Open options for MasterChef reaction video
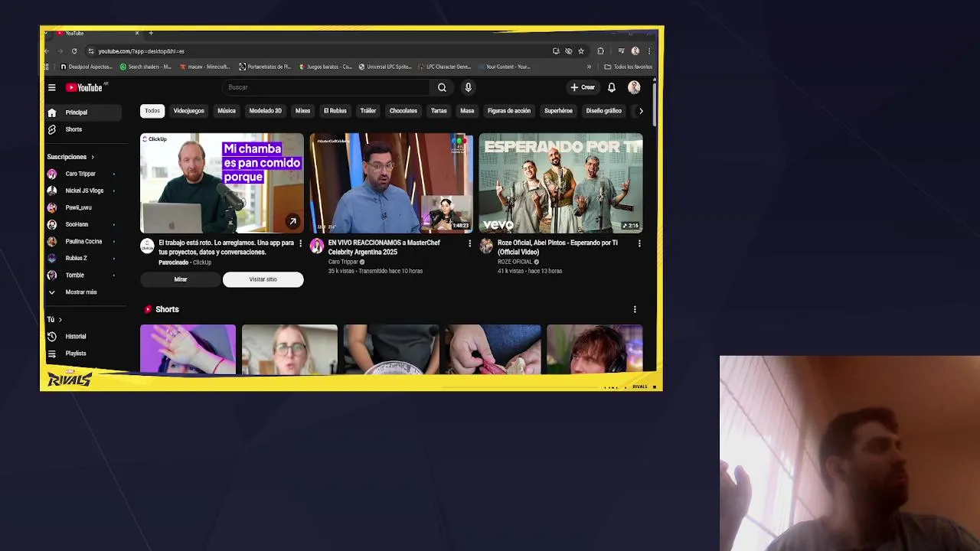 (x=469, y=243)
